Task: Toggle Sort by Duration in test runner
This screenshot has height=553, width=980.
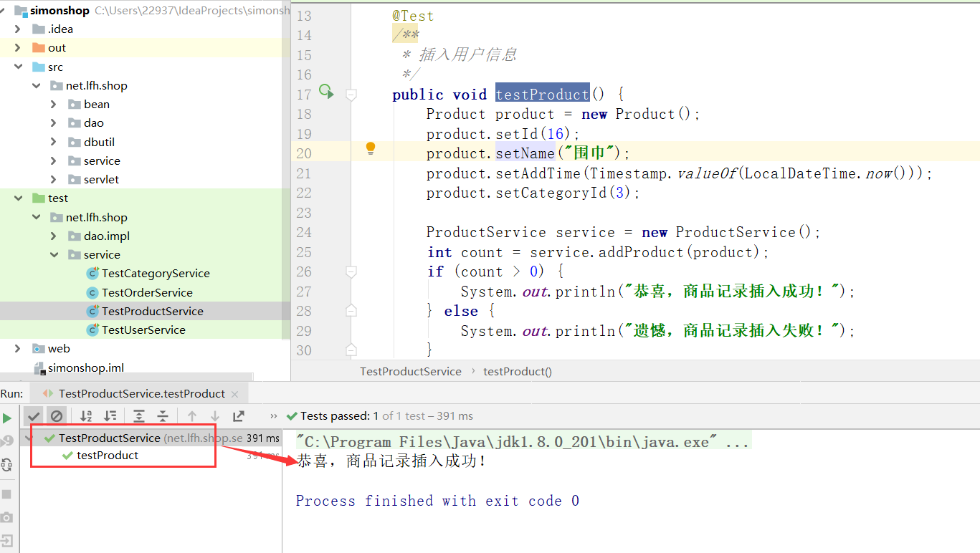Action: point(110,416)
